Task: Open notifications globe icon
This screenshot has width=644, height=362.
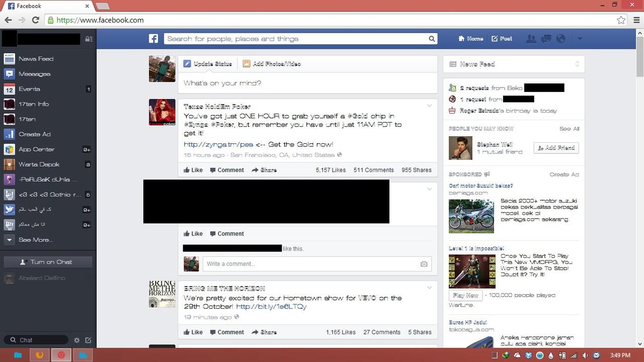Action: pos(560,39)
